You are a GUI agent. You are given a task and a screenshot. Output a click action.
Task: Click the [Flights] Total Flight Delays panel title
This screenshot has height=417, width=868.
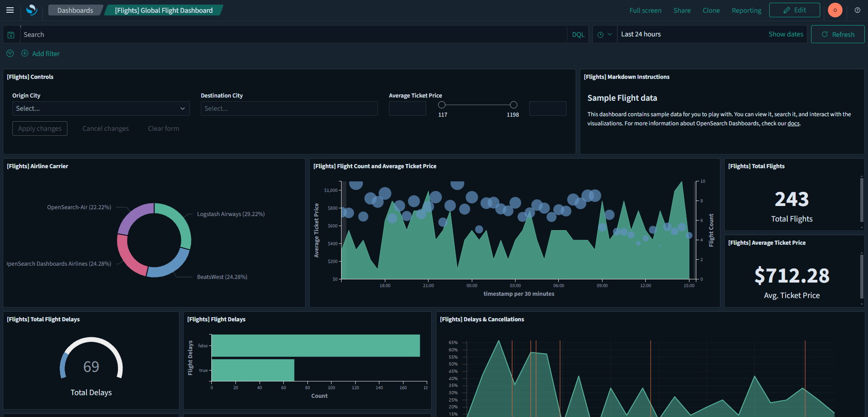43,319
